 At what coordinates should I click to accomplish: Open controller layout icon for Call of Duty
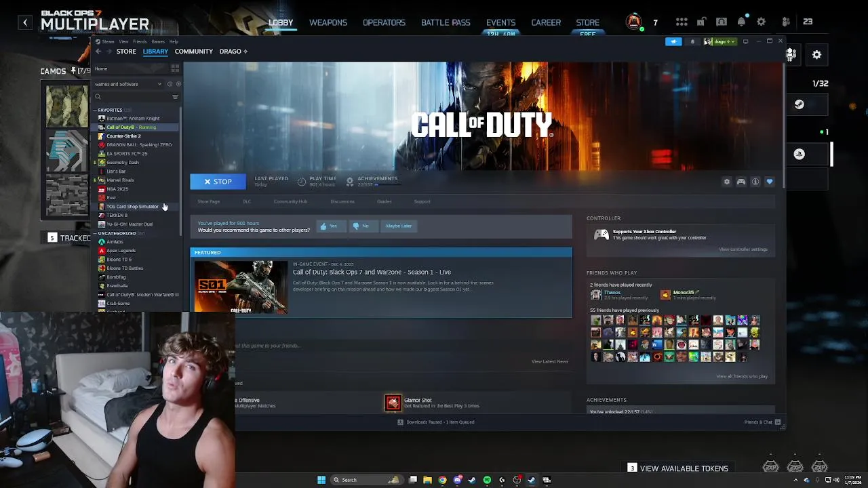(x=741, y=182)
